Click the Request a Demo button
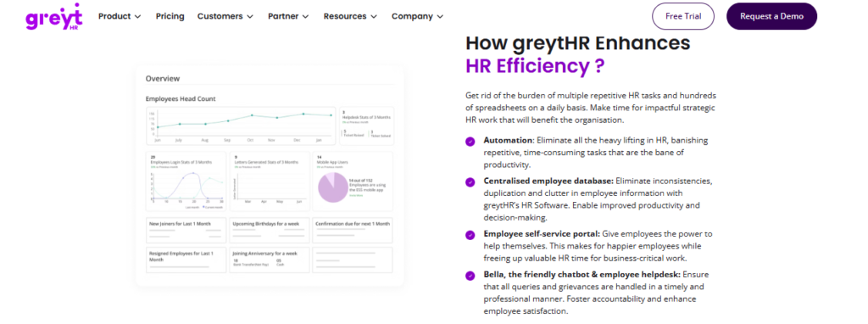This screenshot has width=868, height=324. [x=771, y=17]
